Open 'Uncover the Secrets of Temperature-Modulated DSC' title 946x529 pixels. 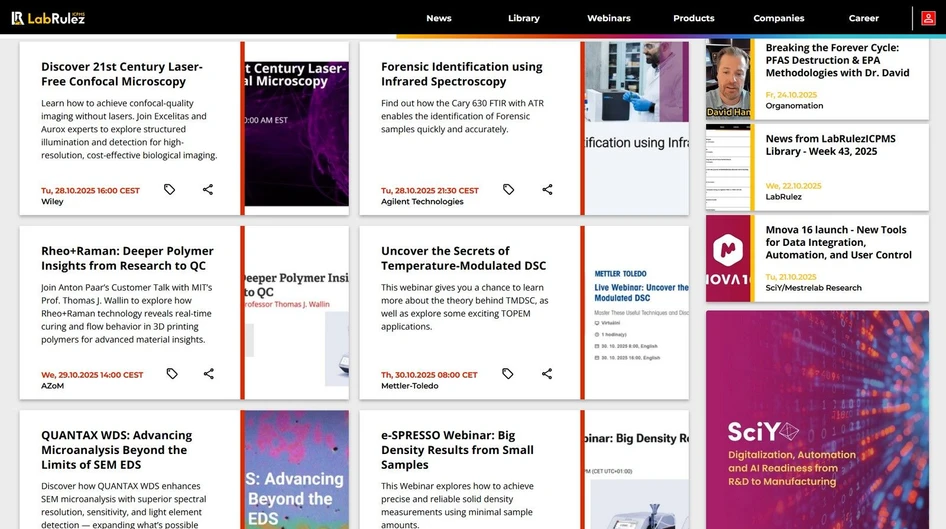point(463,258)
